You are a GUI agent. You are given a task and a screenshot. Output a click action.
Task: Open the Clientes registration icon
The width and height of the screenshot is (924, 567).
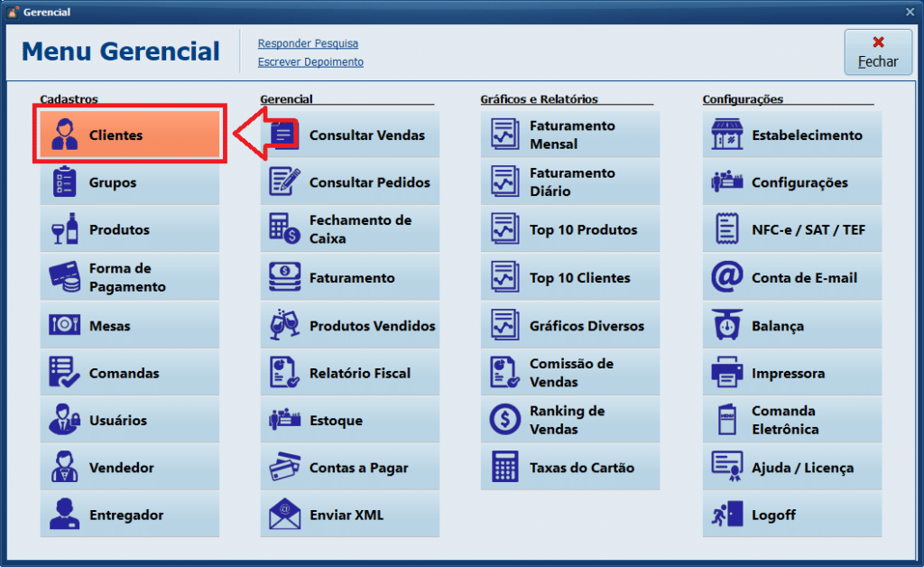pyautogui.click(x=64, y=135)
